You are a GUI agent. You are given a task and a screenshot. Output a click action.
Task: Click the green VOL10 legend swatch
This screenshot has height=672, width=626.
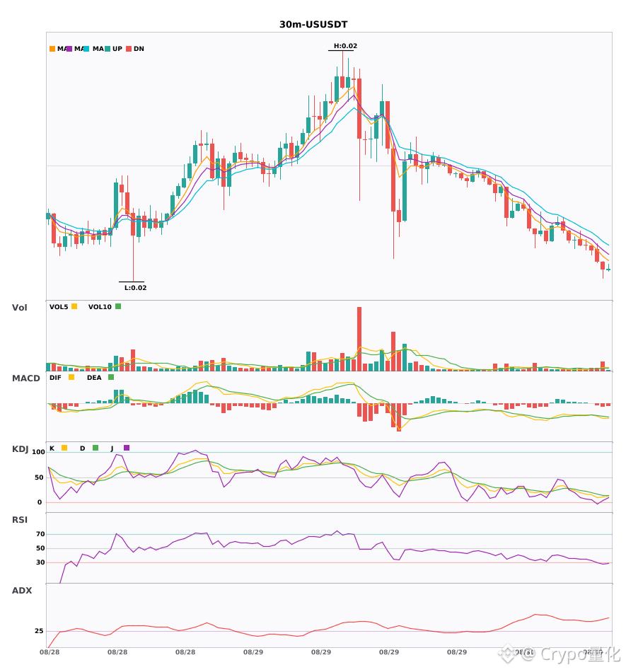tap(118, 306)
